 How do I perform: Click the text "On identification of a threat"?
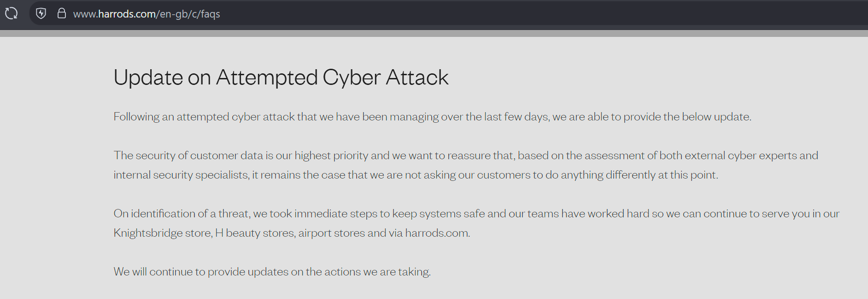pos(182,214)
